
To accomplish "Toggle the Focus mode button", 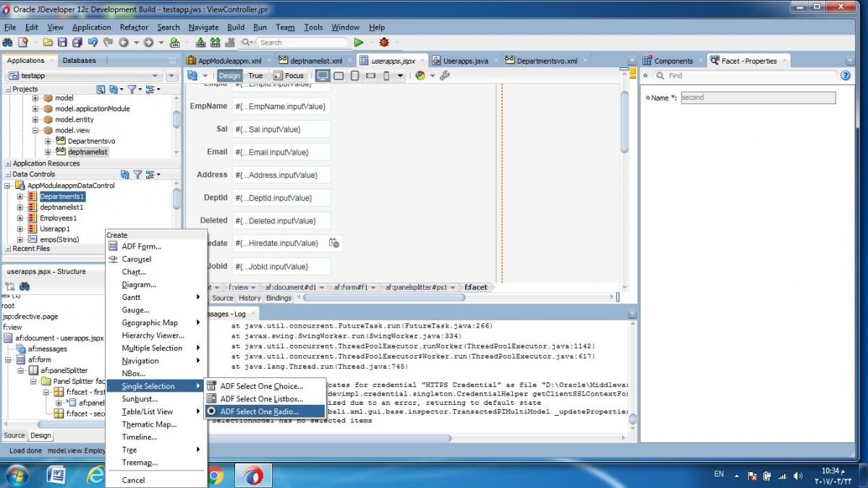I will click(289, 75).
